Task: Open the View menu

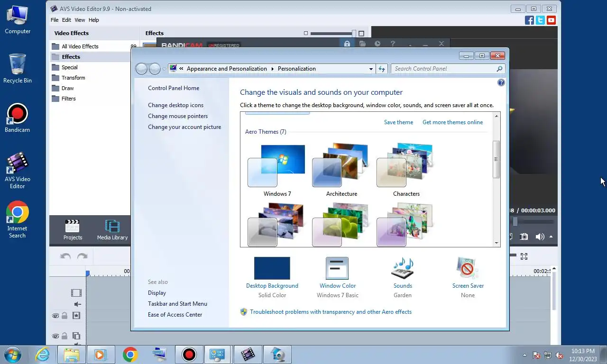Action: click(80, 20)
